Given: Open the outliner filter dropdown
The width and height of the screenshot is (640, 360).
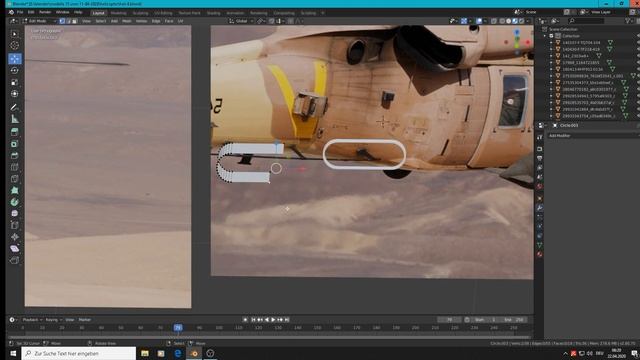Looking at the screenshot, I should (x=629, y=20).
